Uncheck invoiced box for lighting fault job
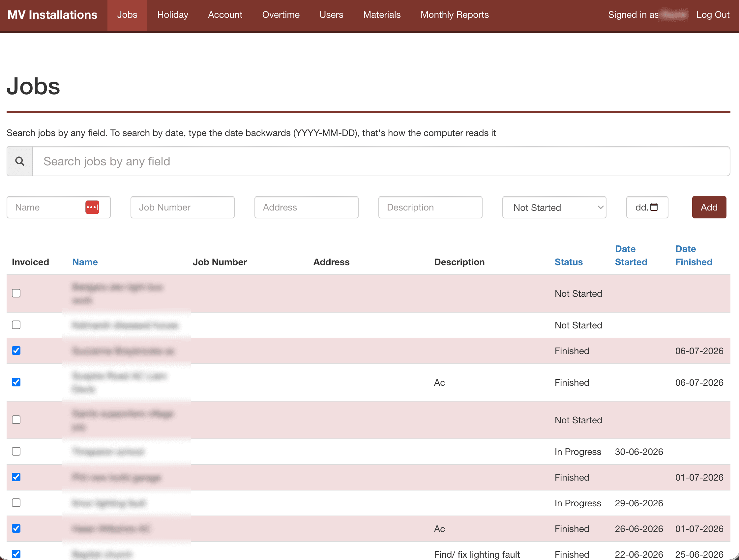Image resolution: width=739 pixels, height=560 pixels. (16, 554)
